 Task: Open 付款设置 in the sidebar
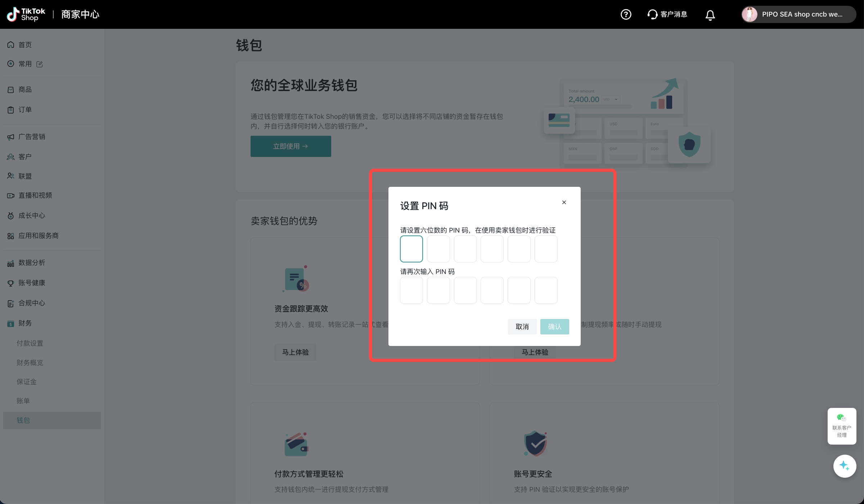coord(30,343)
